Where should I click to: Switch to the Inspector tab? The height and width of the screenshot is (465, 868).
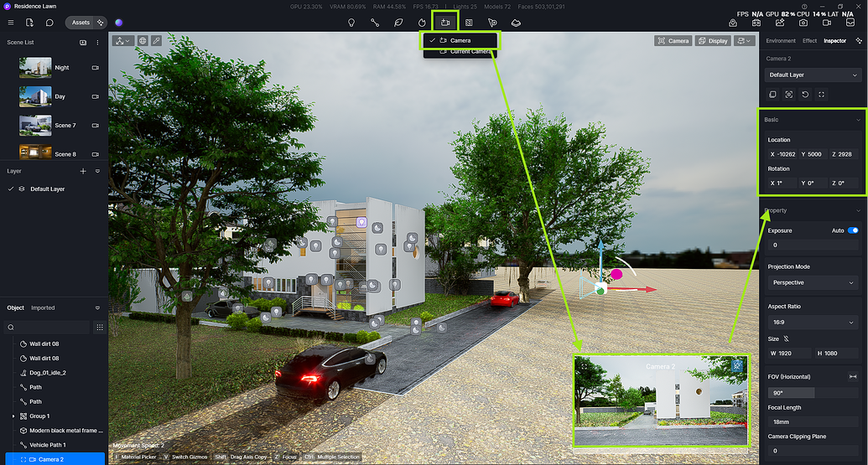(x=834, y=41)
